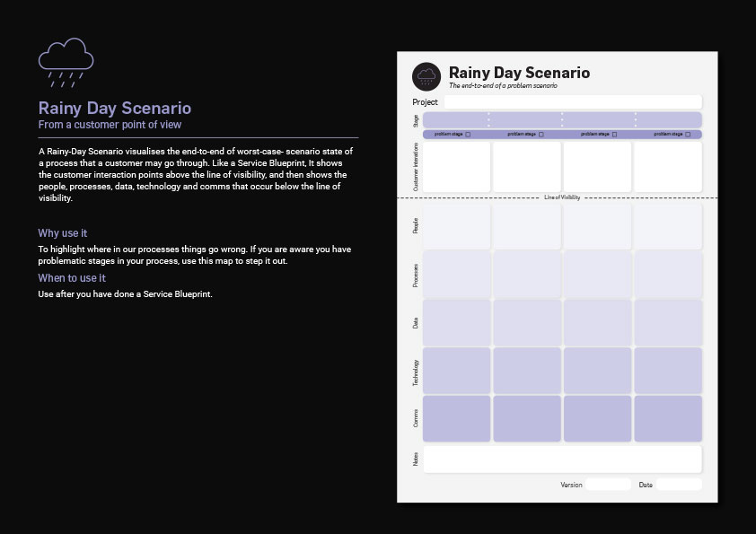
Task: Click the round black cloud logo on template
Action: [x=426, y=76]
